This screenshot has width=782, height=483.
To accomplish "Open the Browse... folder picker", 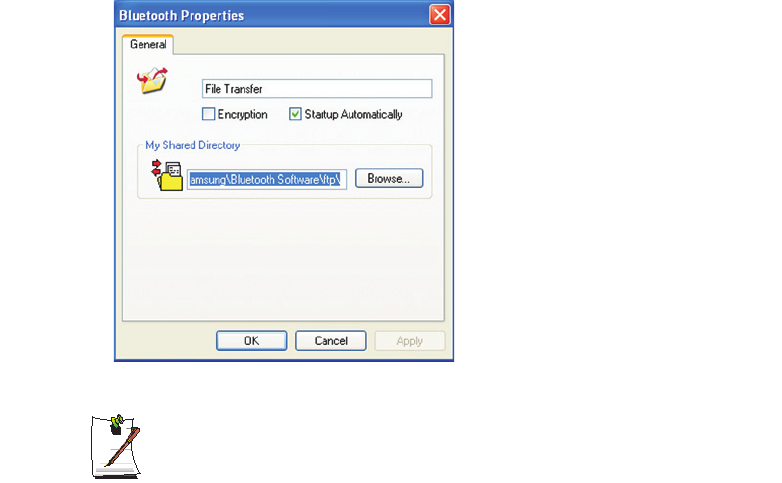I will pos(389,178).
